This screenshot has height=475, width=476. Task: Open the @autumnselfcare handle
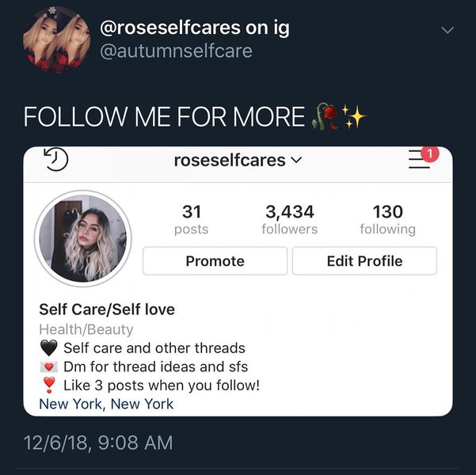click(177, 51)
